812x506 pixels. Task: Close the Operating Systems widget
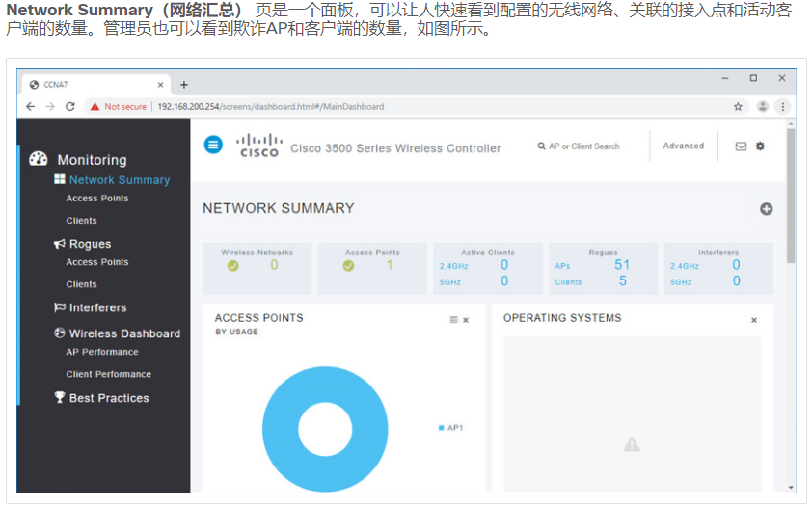coord(754,320)
